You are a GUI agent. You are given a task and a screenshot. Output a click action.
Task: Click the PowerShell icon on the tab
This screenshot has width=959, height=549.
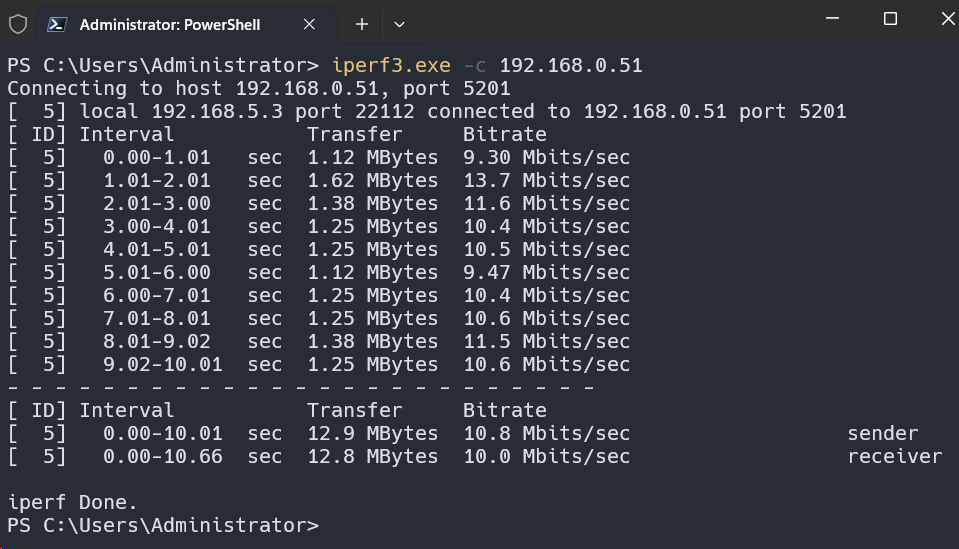(58, 24)
